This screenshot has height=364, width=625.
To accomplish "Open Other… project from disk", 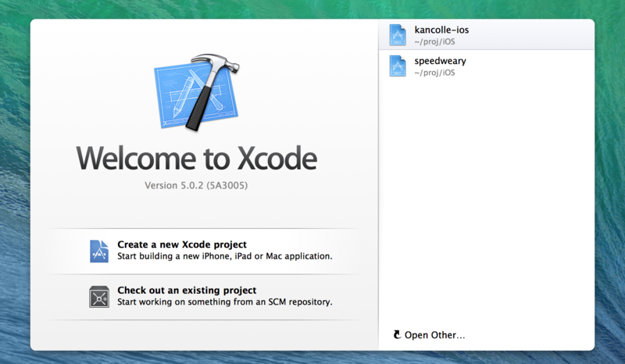I will [x=434, y=335].
